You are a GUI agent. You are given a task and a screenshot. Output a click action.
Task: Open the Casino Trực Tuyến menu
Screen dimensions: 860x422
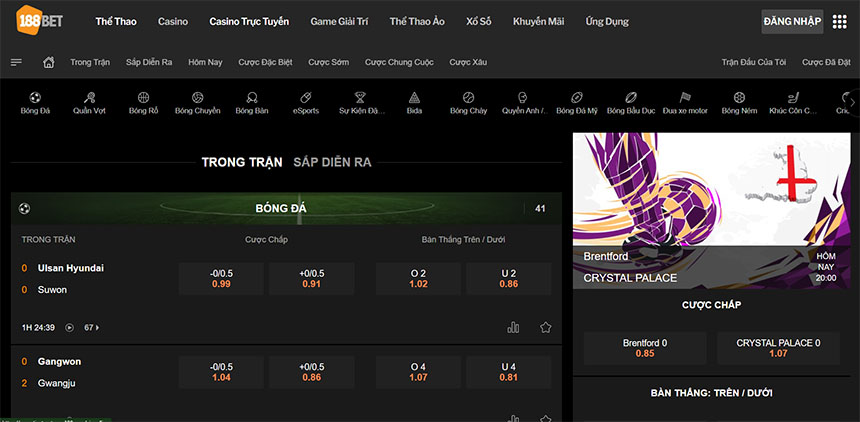click(249, 22)
